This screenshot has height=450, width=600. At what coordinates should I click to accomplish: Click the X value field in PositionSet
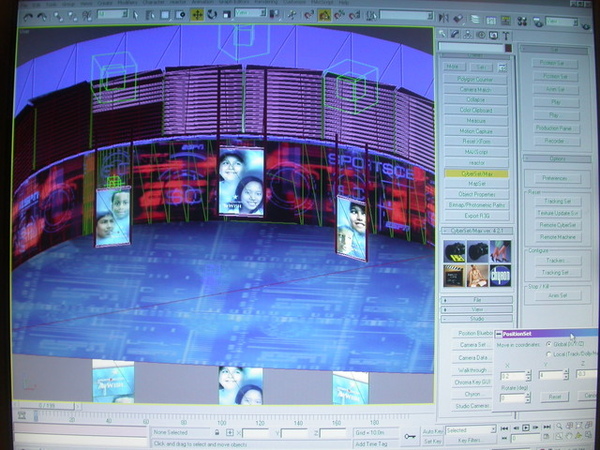pos(512,376)
